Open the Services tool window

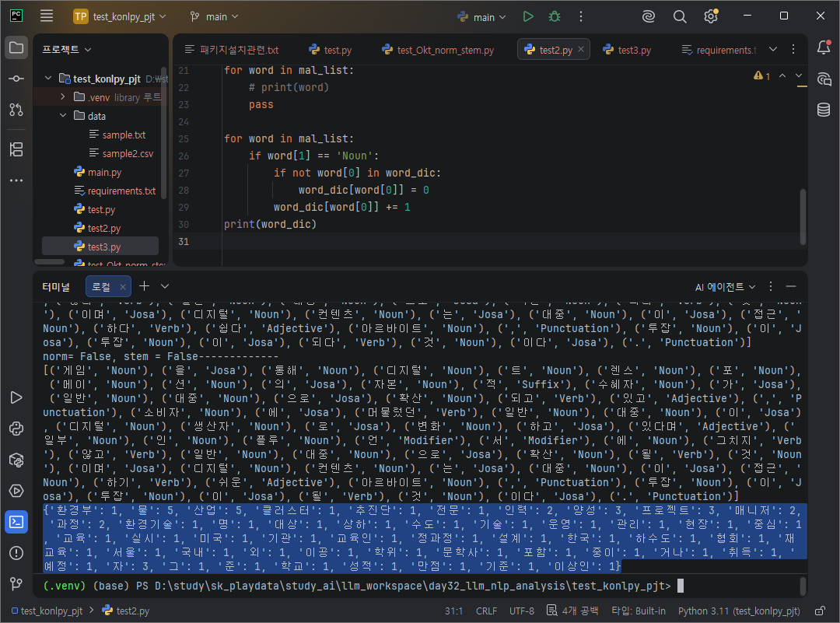click(16, 491)
